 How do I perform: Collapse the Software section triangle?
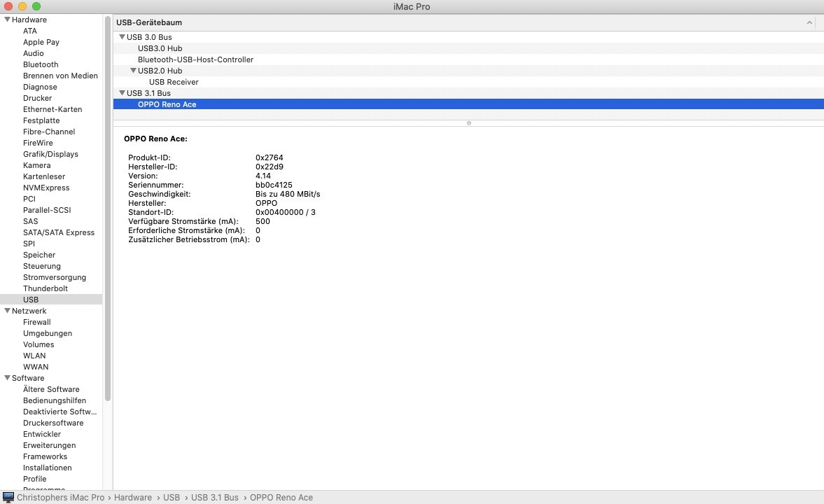(x=8, y=378)
